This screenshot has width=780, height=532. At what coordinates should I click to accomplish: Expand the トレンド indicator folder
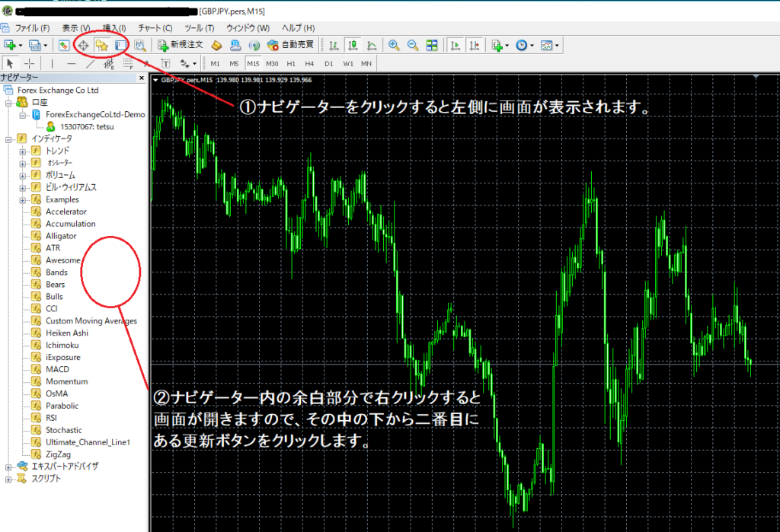[22, 151]
